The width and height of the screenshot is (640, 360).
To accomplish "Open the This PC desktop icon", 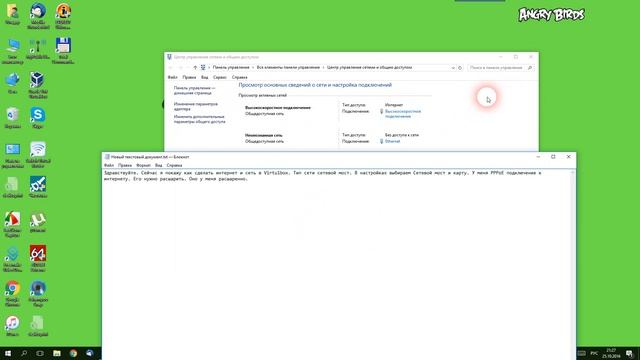I will tap(12, 51).
